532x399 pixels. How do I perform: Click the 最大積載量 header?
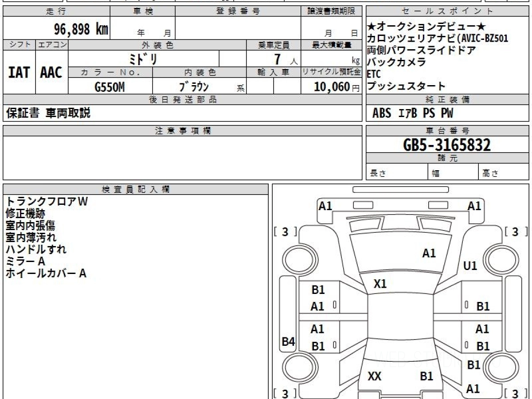(x=331, y=45)
